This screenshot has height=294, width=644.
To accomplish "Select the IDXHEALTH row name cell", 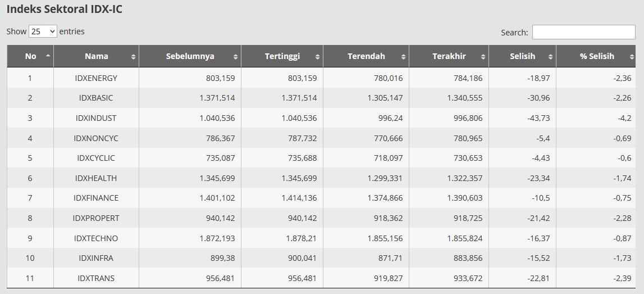I will point(96,178).
